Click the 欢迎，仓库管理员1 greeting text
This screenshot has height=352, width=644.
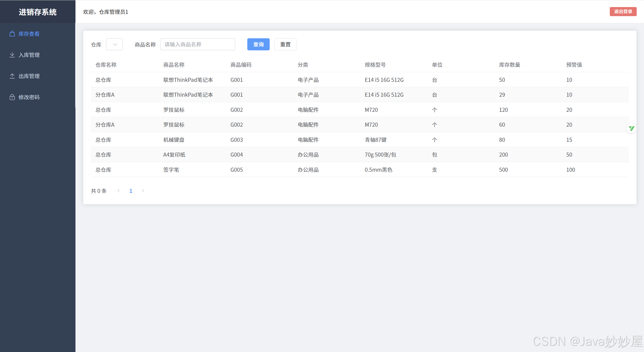coord(106,12)
